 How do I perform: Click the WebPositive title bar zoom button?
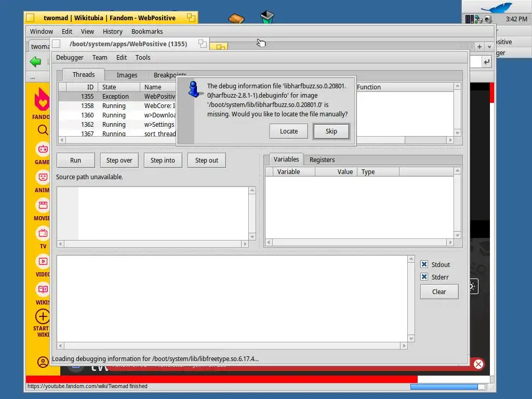[x=191, y=18]
